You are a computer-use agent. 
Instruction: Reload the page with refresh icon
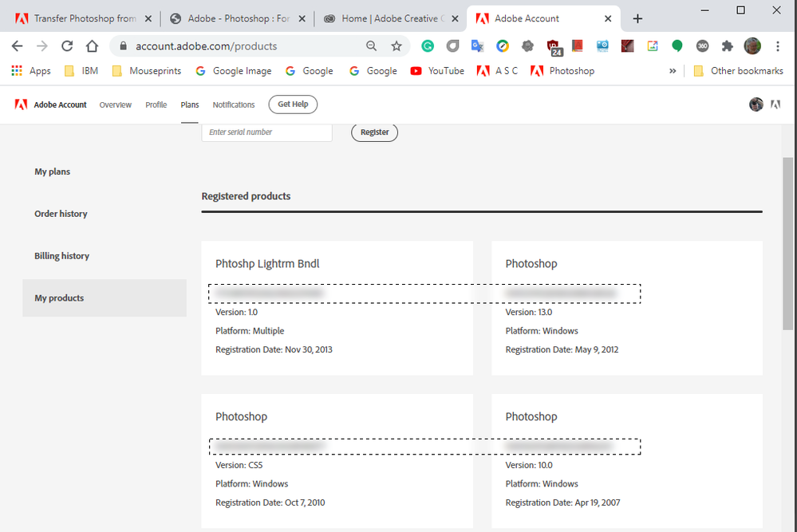click(x=67, y=46)
